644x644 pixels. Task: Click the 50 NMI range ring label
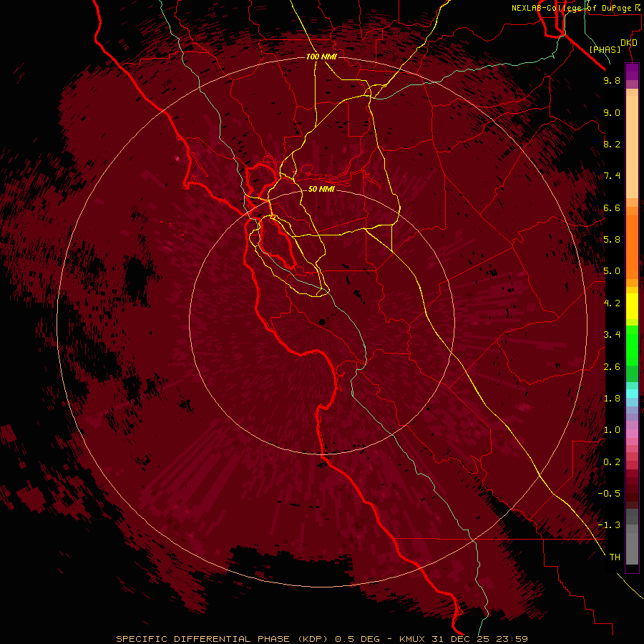tap(321, 189)
